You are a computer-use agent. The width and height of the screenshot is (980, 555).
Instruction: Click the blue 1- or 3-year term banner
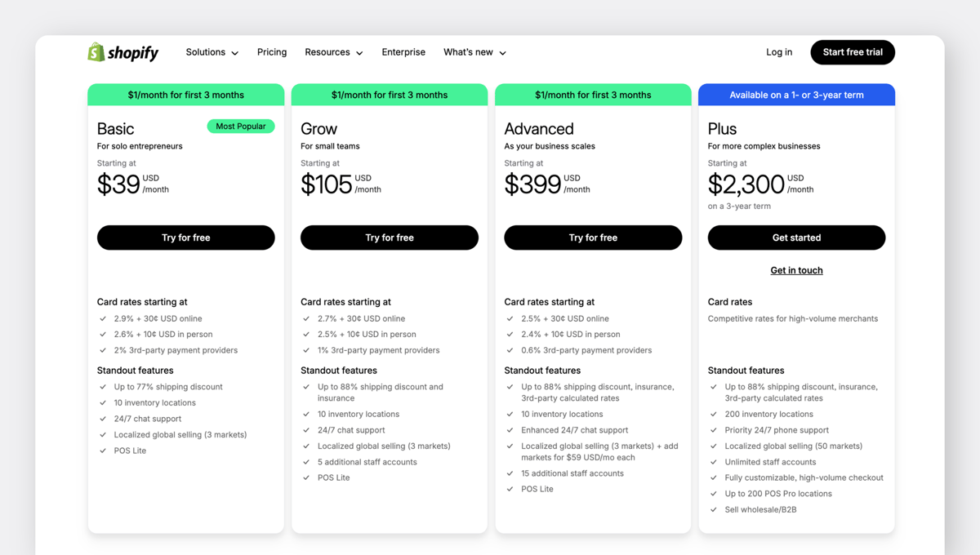[x=796, y=94]
